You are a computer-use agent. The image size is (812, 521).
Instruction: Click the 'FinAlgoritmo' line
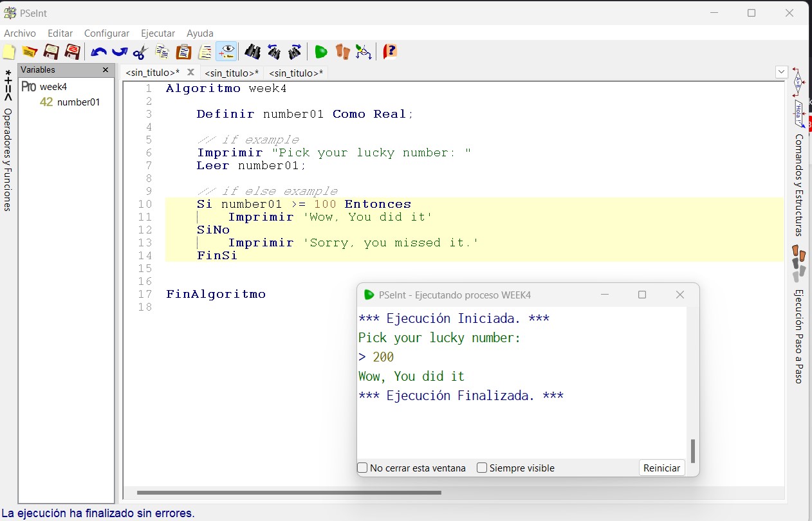(216, 294)
